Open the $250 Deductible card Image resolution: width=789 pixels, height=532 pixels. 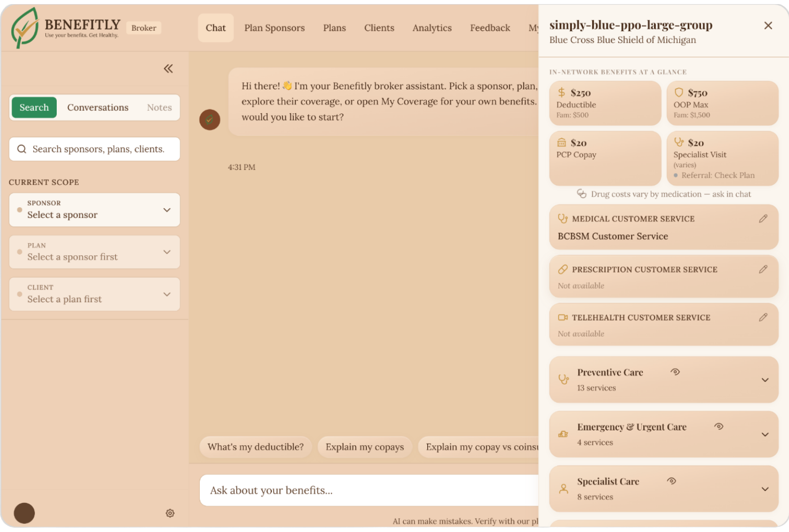[605, 103]
